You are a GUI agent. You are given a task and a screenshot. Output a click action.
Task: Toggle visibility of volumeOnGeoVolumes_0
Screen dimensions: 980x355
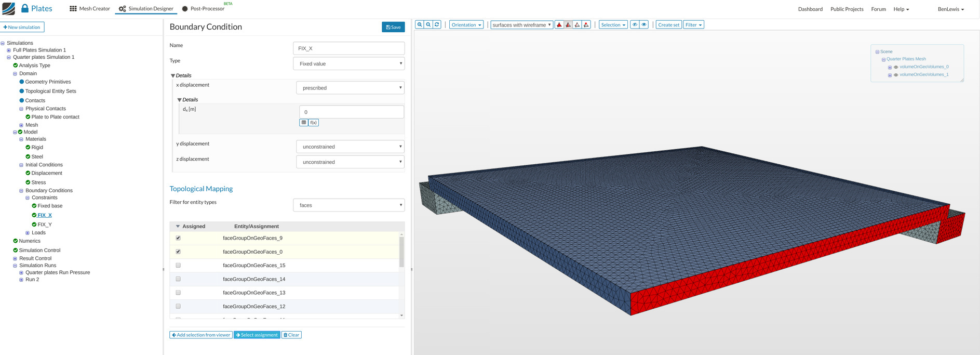coord(896,67)
